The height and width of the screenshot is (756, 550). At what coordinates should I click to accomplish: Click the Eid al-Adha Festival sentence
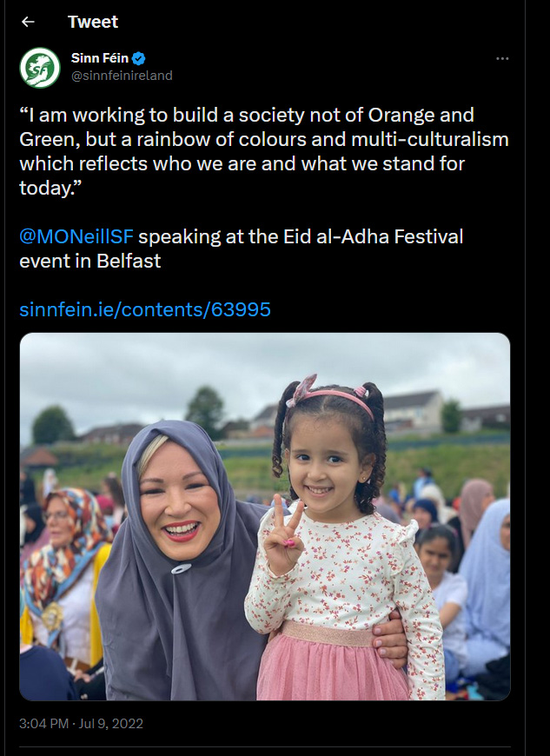coord(241,249)
